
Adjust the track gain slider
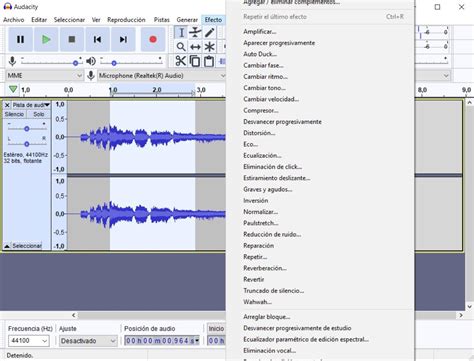point(27,128)
